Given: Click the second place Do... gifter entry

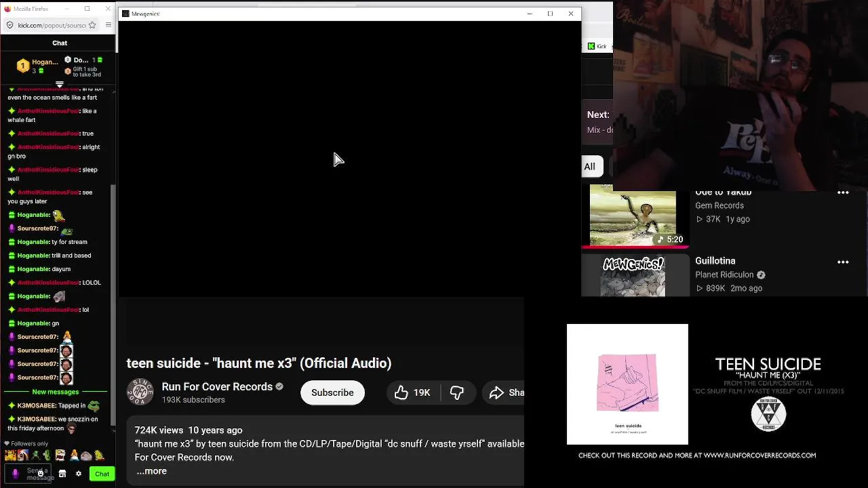Looking at the screenshot, I should 83,60.
